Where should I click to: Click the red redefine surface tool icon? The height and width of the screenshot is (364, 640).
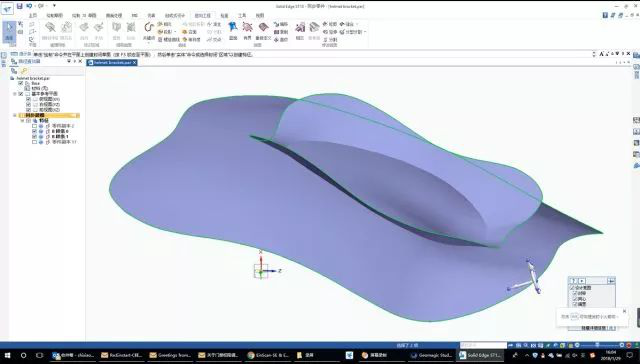264,27
